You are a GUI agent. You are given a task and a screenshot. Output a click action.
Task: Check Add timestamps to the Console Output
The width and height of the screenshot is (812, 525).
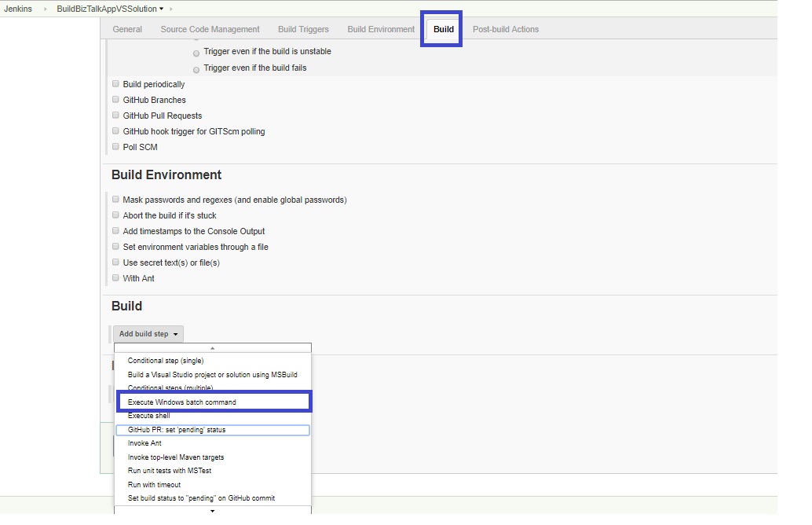tap(115, 230)
